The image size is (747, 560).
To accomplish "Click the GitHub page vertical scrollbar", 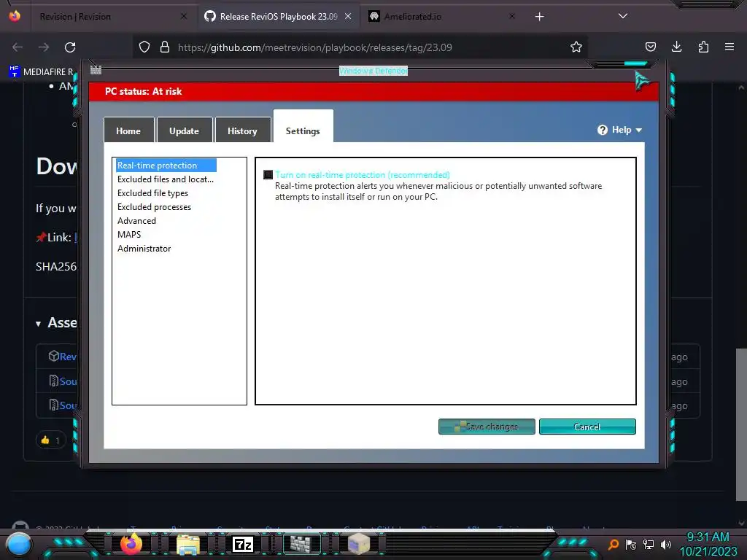I will tap(741, 425).
